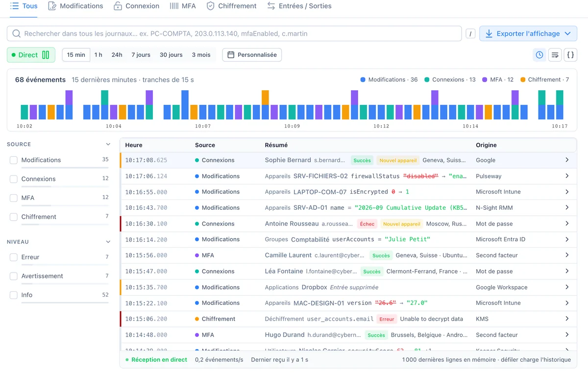Screen dimensions: 588x375
Task: Click the Microsoft Entra ID origin cell
Action: [x=500, y=239]
